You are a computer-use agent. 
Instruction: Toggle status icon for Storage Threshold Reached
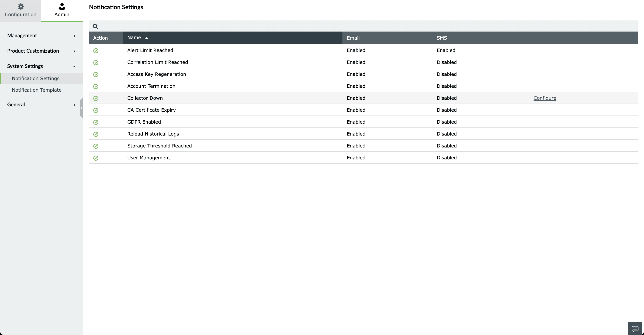click(x=96, y=146)
